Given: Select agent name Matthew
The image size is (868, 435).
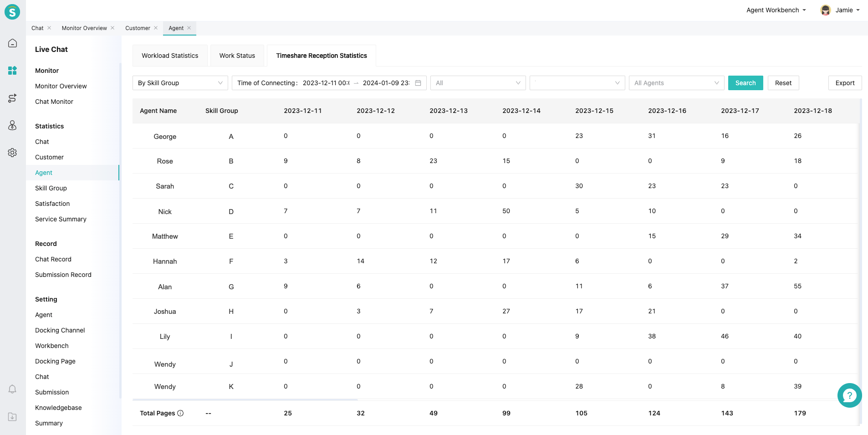Looking at the screenshot, I should 165,236.
